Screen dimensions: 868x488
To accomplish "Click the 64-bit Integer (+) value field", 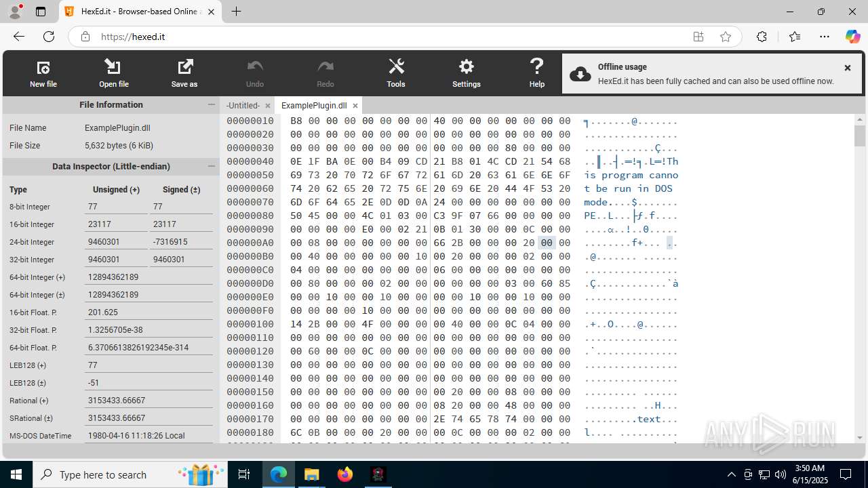I will pos(148,277).
